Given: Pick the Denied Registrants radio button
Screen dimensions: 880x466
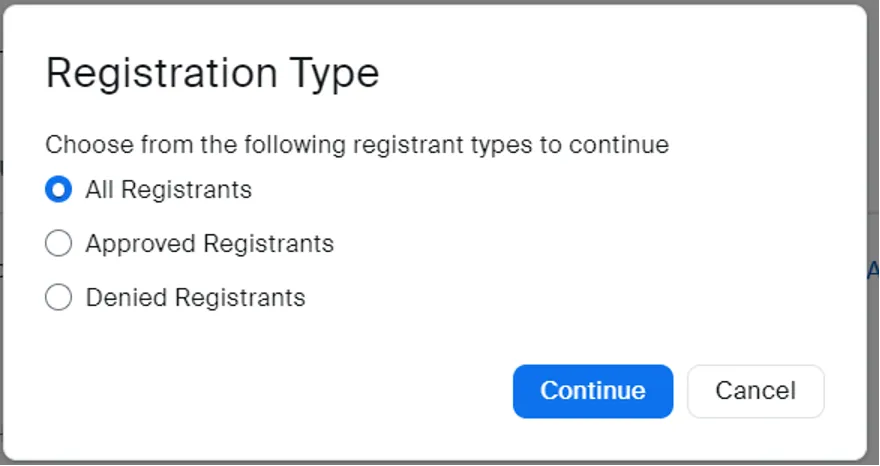Looking at the screenshot, I should (x=59, y=297).
